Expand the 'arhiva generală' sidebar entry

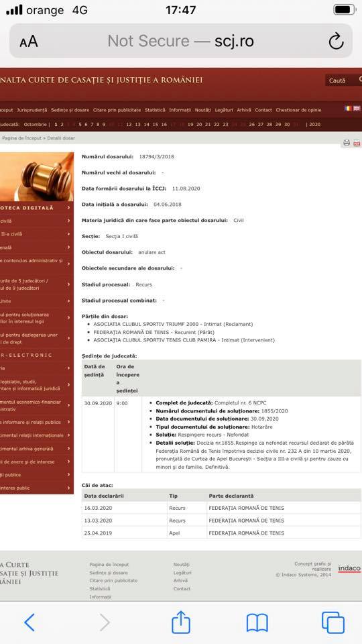[x=69, y=448]
